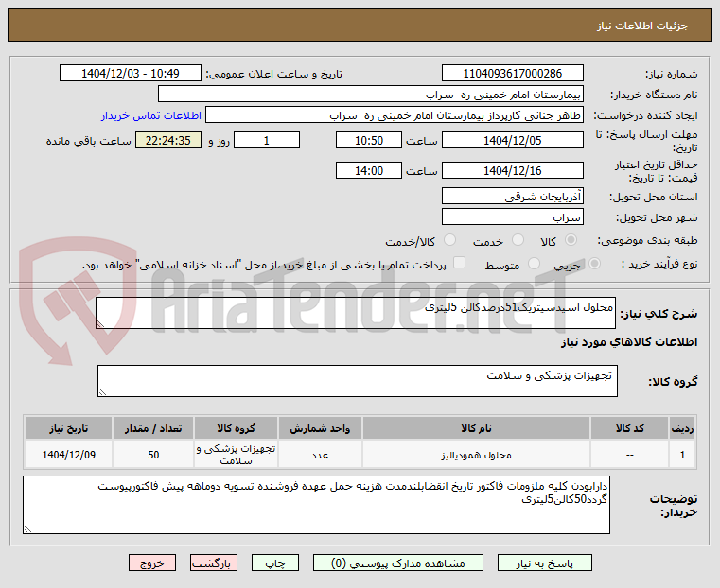This screenshot has height=588, width=720.
Task: Open اطلاعات تماس خریدار link
Action: 151,115
